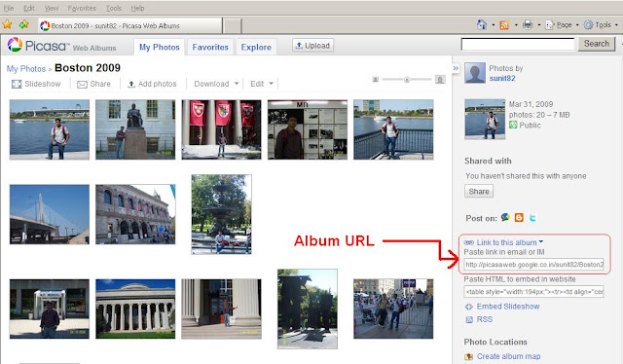The image size is (623, 364).
Task: Open dropdown arrow next to Tools
Action: tap(616, 25)
